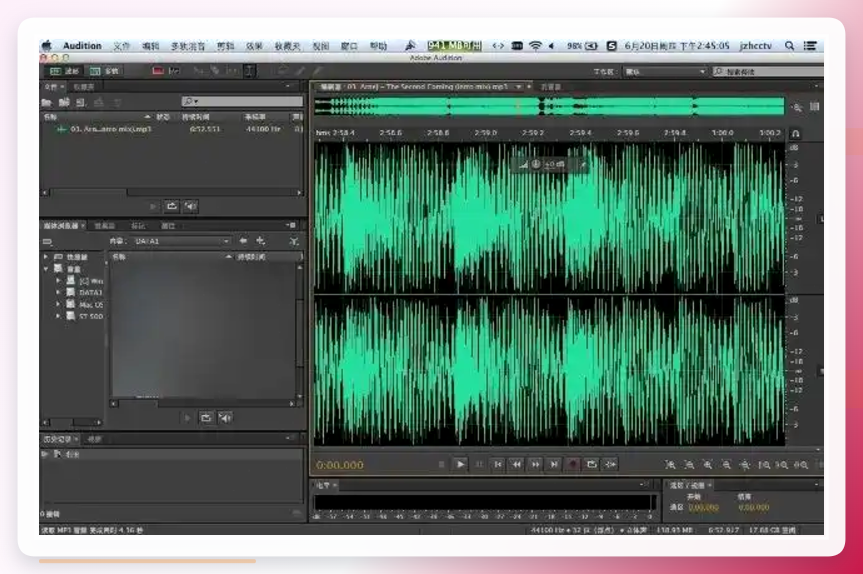This screenshot has height=574, width=863.
Task: Click the Play button in transport
Action: [460, 464]
